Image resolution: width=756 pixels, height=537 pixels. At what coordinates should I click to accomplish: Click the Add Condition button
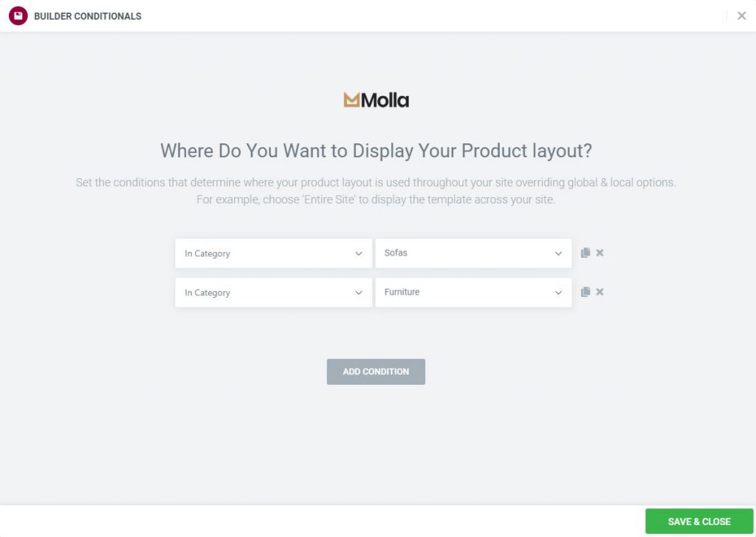click(376, 372)
